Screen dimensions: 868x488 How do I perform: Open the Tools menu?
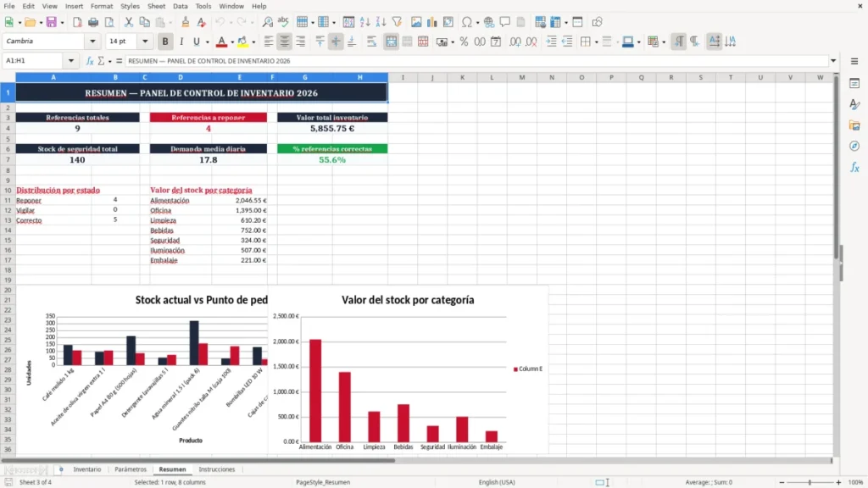[x=203, y=6]
